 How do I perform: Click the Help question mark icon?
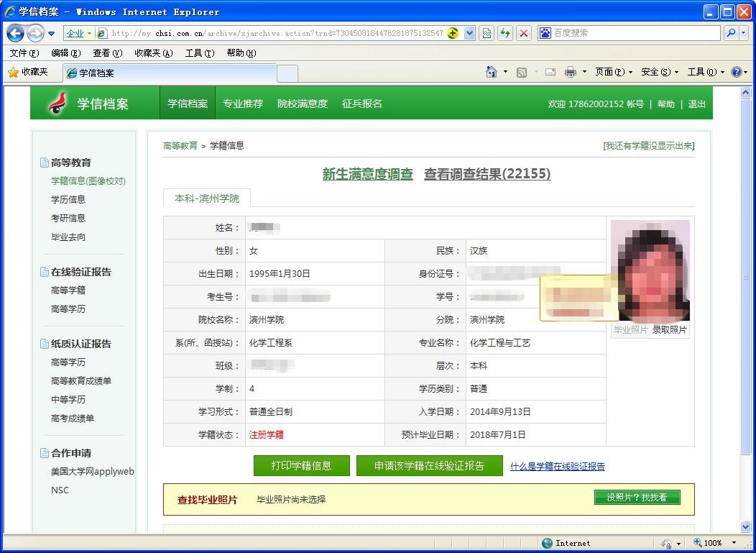[x=736, y=72]
